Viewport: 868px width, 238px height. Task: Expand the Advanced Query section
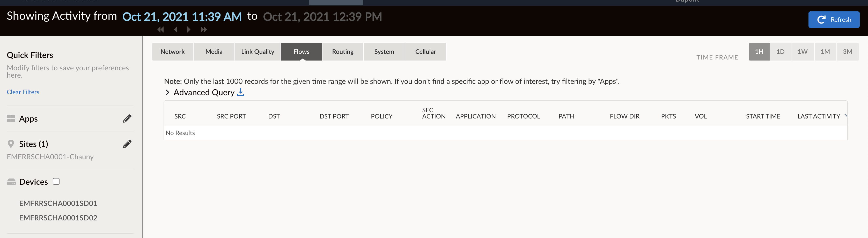[x=167, y=92]
